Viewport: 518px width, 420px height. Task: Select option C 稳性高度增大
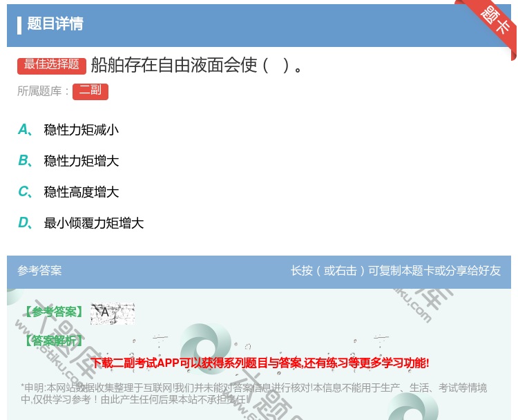coord(68,192)
